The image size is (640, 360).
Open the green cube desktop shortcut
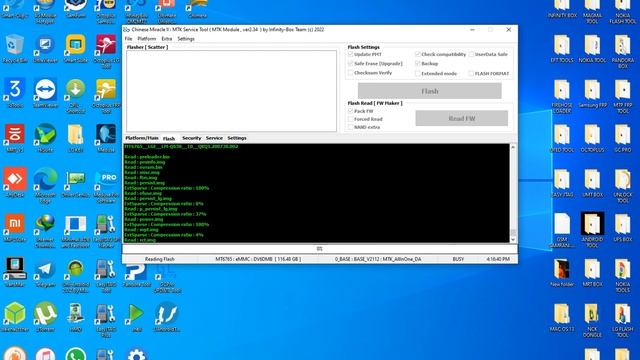(x=15, y=317)
